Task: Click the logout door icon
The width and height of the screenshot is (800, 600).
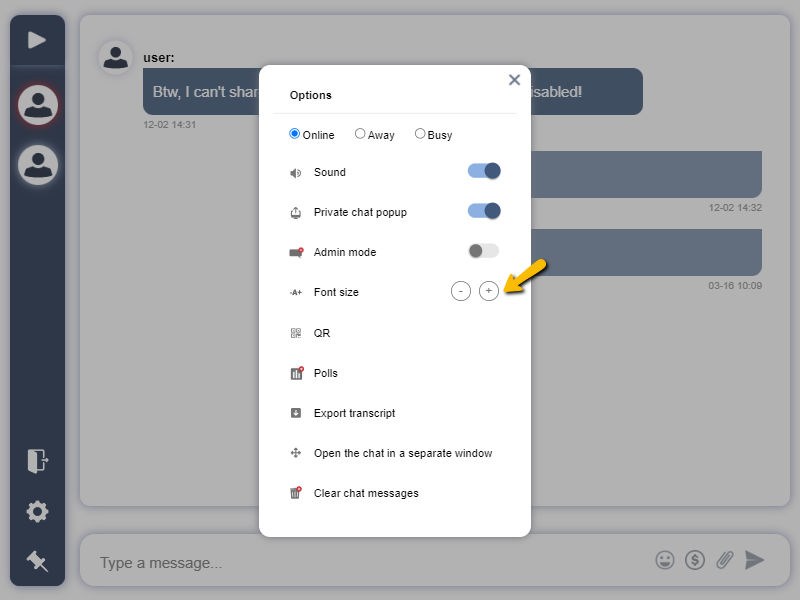Action: click(x=37, y=461)
